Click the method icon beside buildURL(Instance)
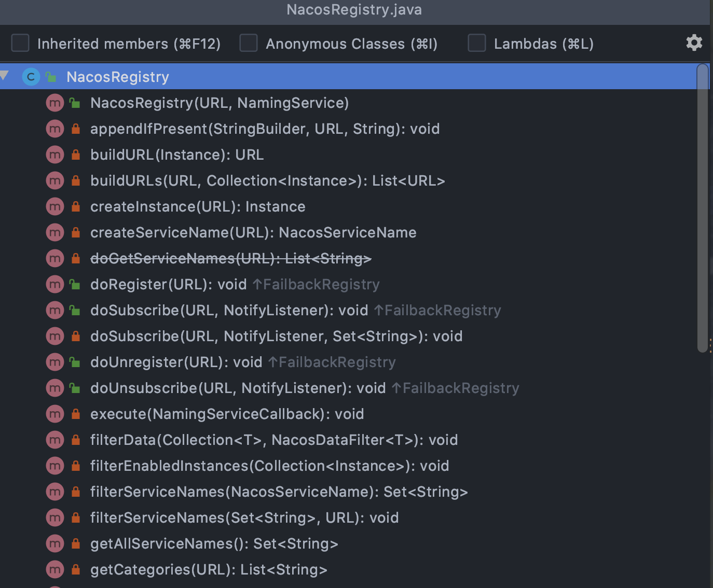This screenshot has height=588, width=713. (x=54, y=155)
